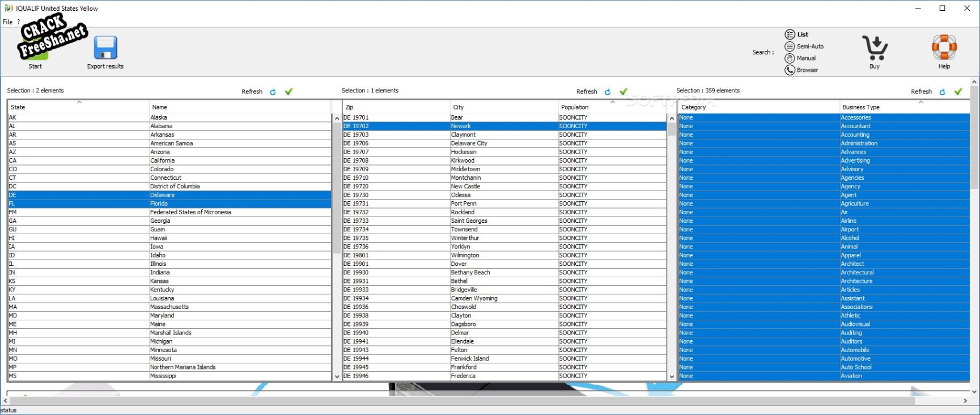Image resolution: width=980 pixels, height=415 pixels.
Task: Select California in the state list
Action: [x=163, y=160]
